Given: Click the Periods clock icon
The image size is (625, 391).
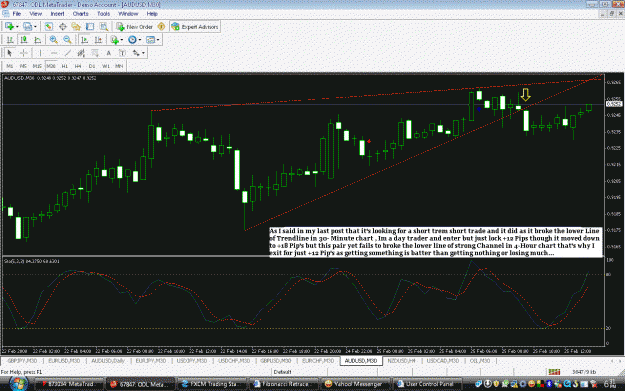Looking at the screenshot, I should 132,40.
